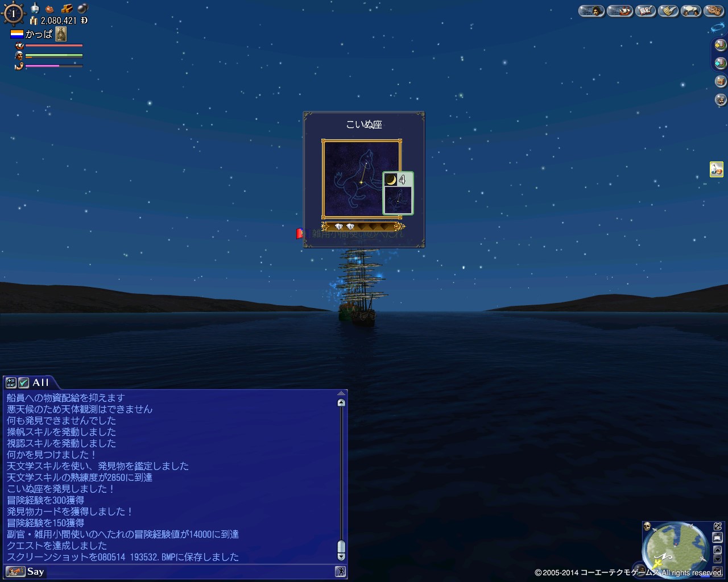The width and height of the screenshot is (728, 582).
Task: Toggle the chat window switch icon beside All
Action: (11, 383)
